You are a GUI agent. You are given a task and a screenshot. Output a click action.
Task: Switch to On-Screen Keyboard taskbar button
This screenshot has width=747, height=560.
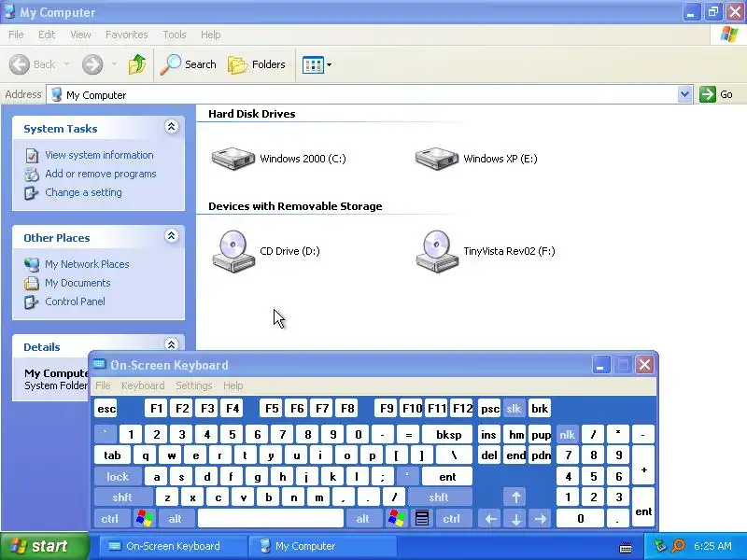[x=174, y=546]
